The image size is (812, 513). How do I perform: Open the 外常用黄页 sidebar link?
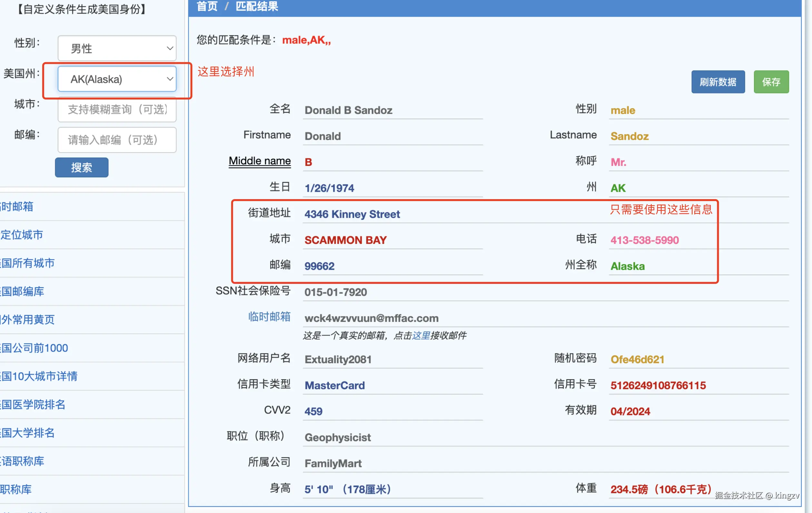click(28, 320)
